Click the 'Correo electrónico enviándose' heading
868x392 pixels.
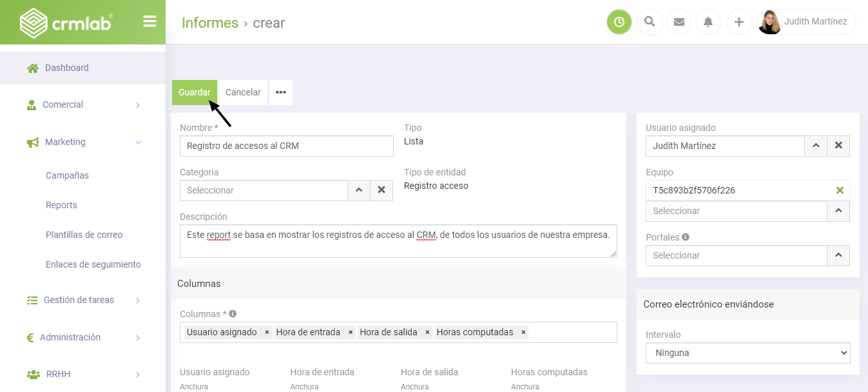coord(708,304)
